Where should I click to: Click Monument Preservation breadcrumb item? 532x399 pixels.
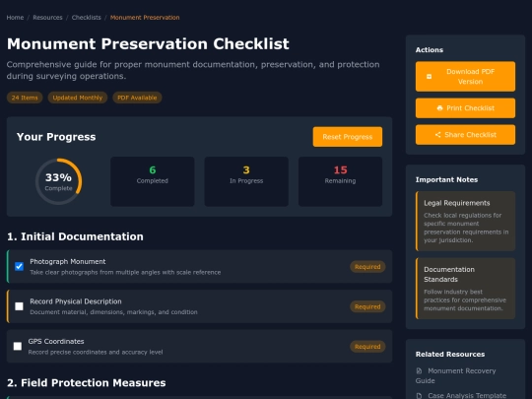(145, 18)
